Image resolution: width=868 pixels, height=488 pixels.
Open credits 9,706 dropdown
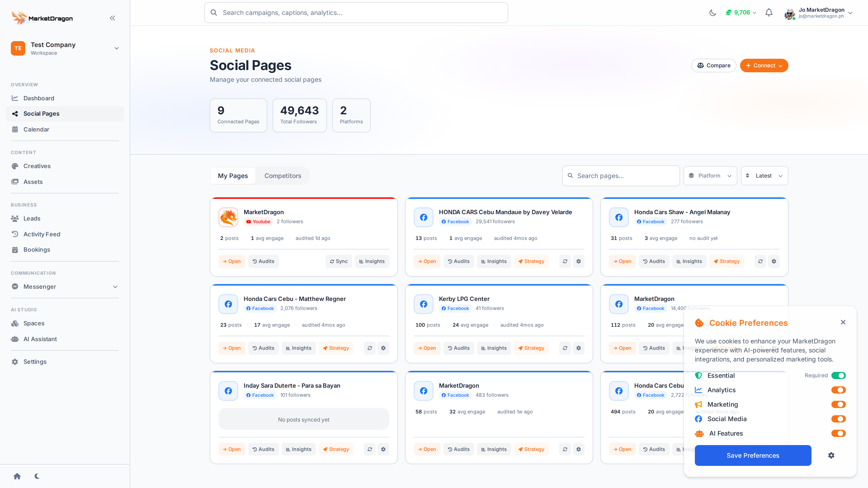741,13
